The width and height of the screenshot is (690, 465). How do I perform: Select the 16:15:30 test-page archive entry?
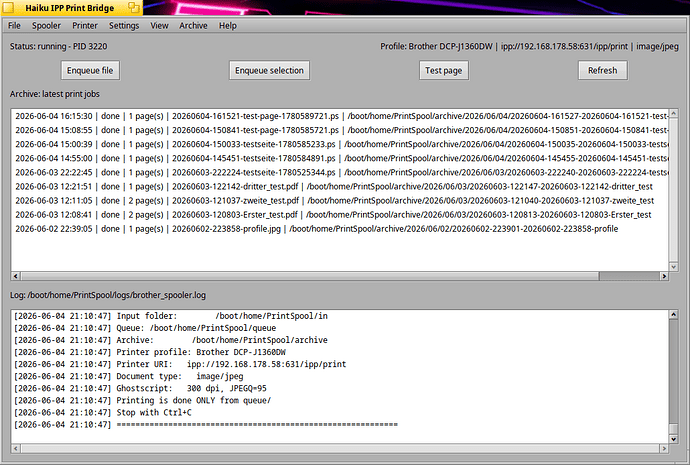340,116
